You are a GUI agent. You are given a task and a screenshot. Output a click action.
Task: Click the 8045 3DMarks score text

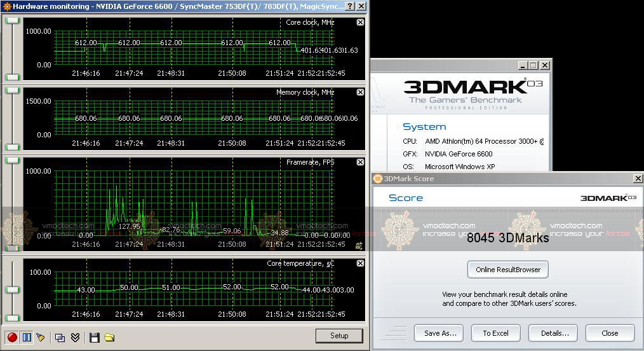508,238
